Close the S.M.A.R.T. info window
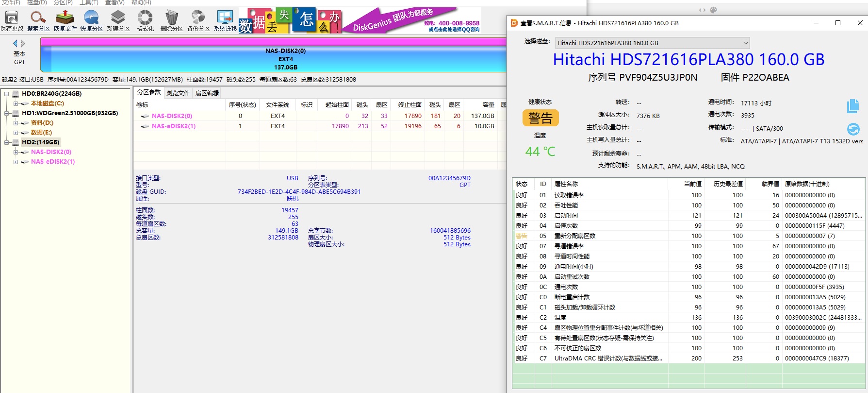 [860, 23]
